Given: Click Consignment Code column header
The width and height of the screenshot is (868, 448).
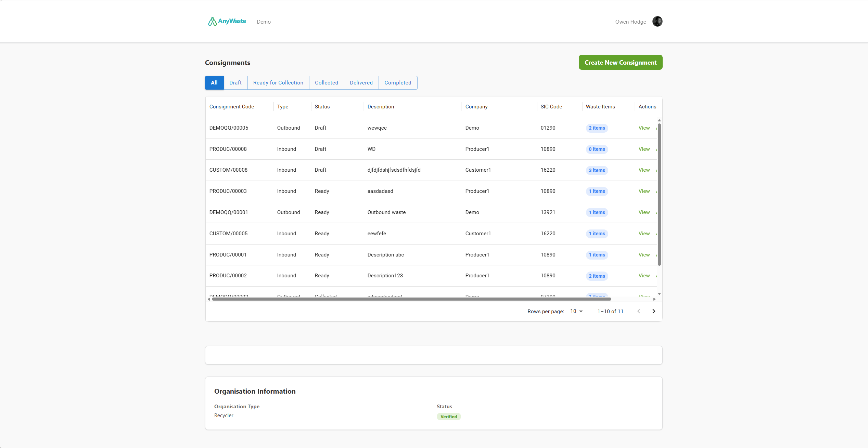Looking at the screenshot, I should 232,107.
